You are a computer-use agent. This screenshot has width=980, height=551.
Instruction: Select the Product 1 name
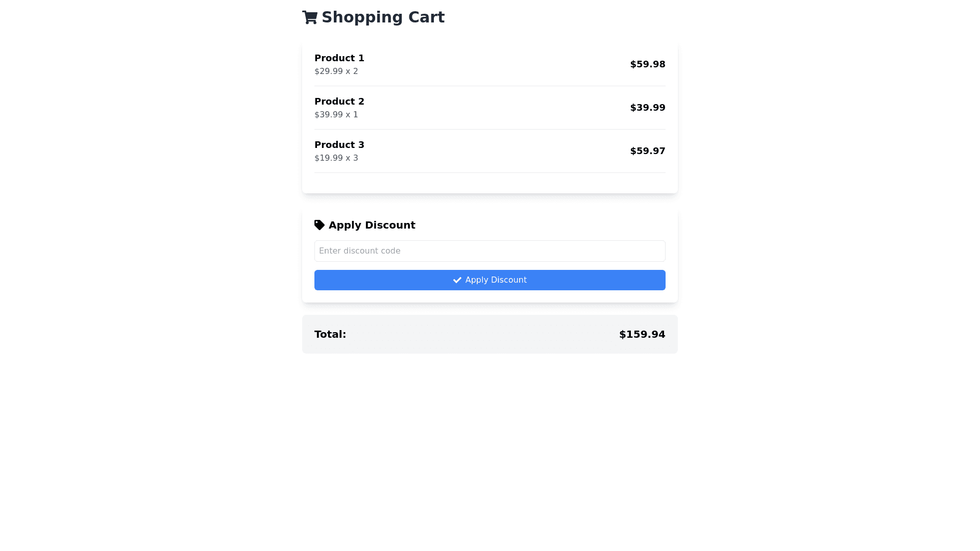click(x=339, y=58)
